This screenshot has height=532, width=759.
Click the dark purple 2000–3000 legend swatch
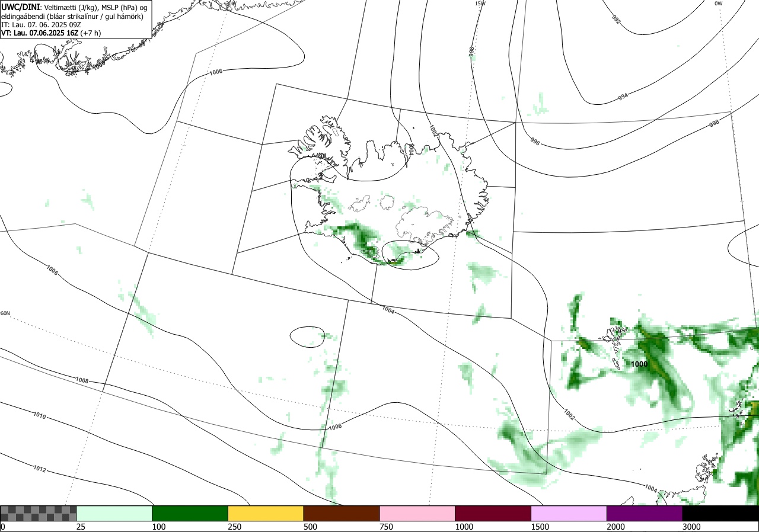pos(645,513)
